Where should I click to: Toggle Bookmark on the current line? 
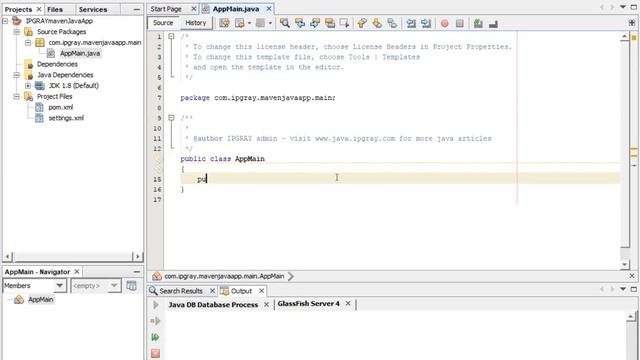(x=392, y=23)
